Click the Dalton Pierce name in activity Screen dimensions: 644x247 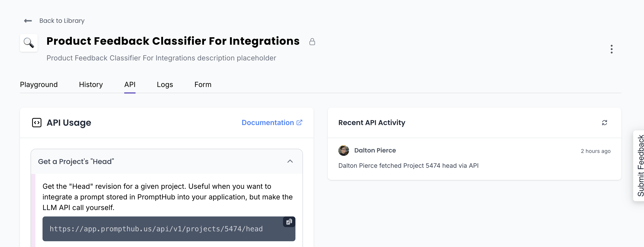pos(375,150)
